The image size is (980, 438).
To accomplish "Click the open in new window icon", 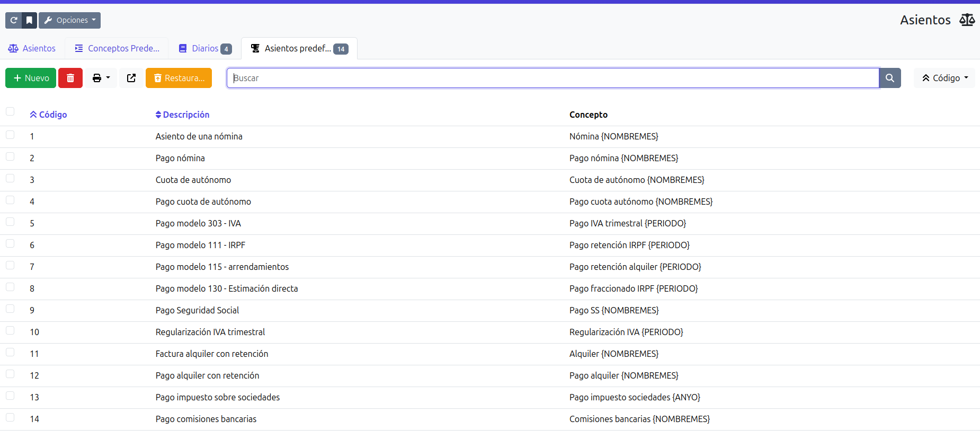I will pyautogui.click(x=131, y=78).
